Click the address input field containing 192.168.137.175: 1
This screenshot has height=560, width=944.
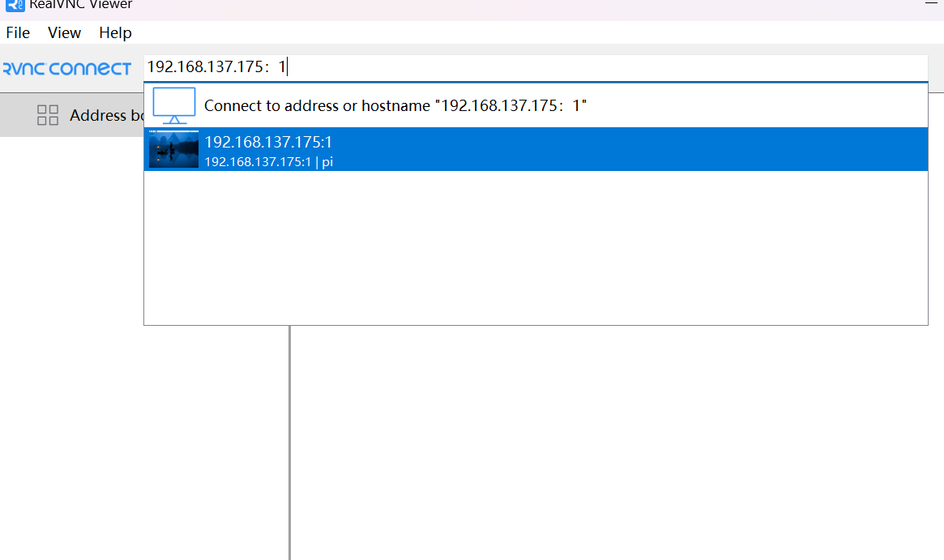536,66
